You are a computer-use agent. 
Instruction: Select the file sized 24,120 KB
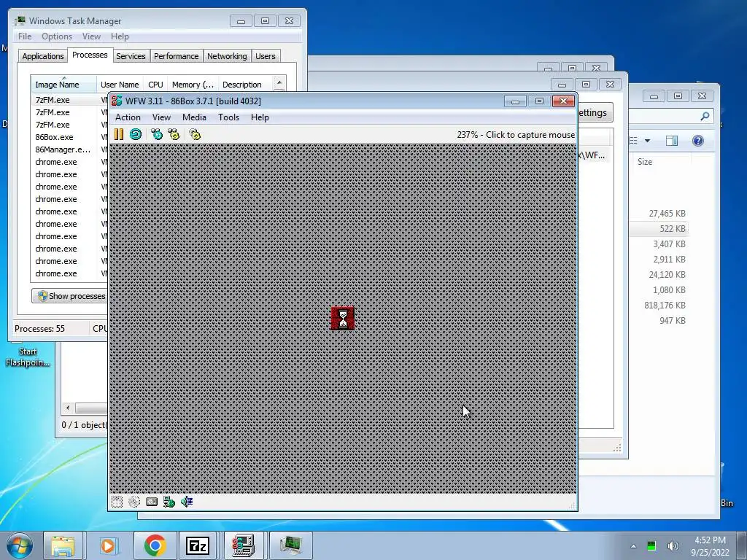tap(667, 275)
